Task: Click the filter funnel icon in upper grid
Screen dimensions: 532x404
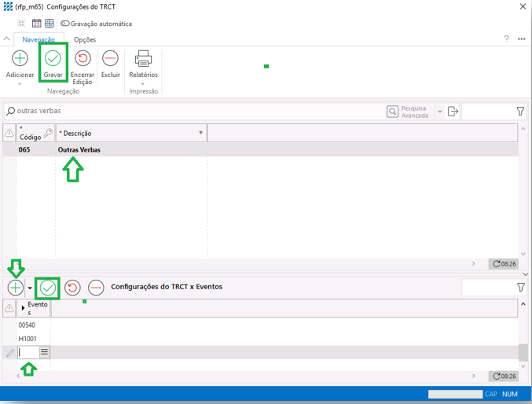Action: tap(521, 112)
